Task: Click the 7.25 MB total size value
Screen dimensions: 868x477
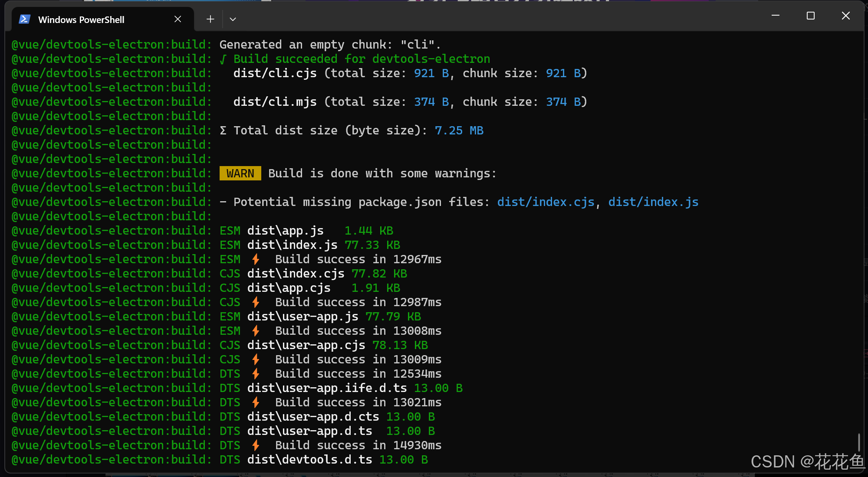Action: click(x=459, y=131)
